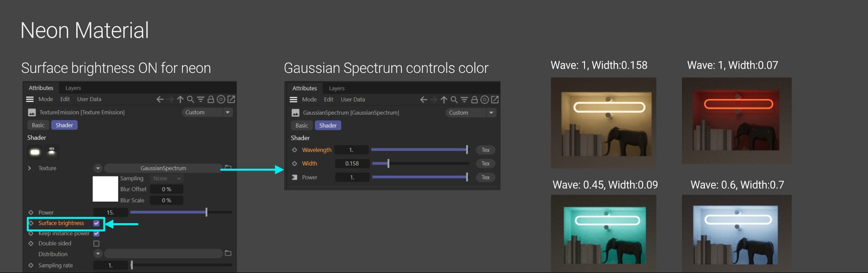Viewport: 868px width, 273px height.
Task: Click up arrow in TextureEmission panel
Action: (180, 99)
